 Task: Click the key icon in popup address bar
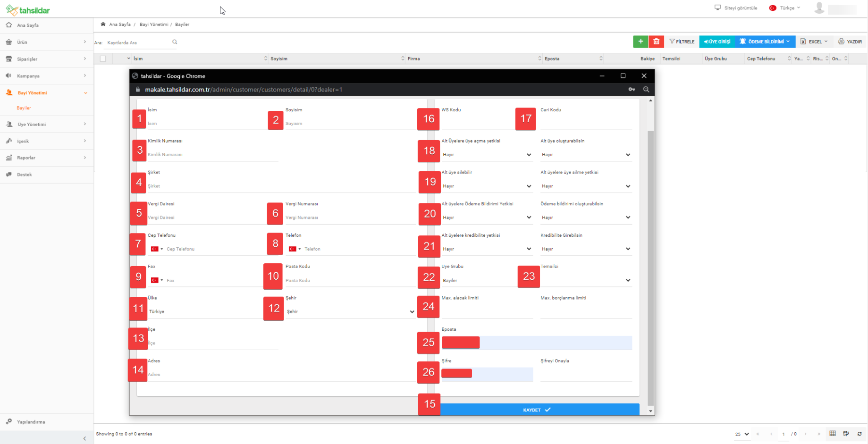632,89
